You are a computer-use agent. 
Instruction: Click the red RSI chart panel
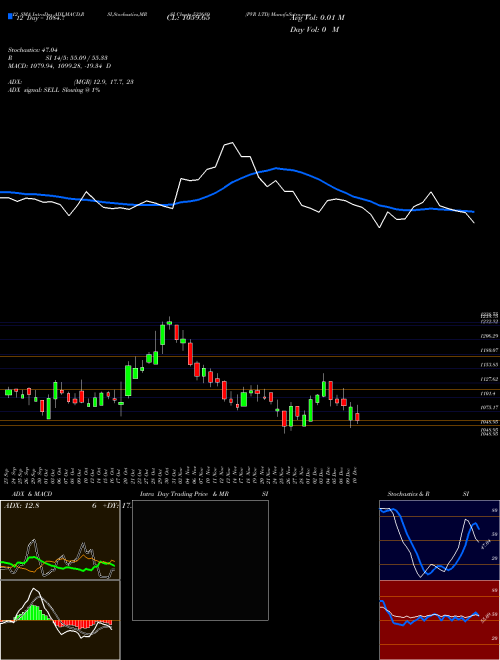(x=439, y=620)
